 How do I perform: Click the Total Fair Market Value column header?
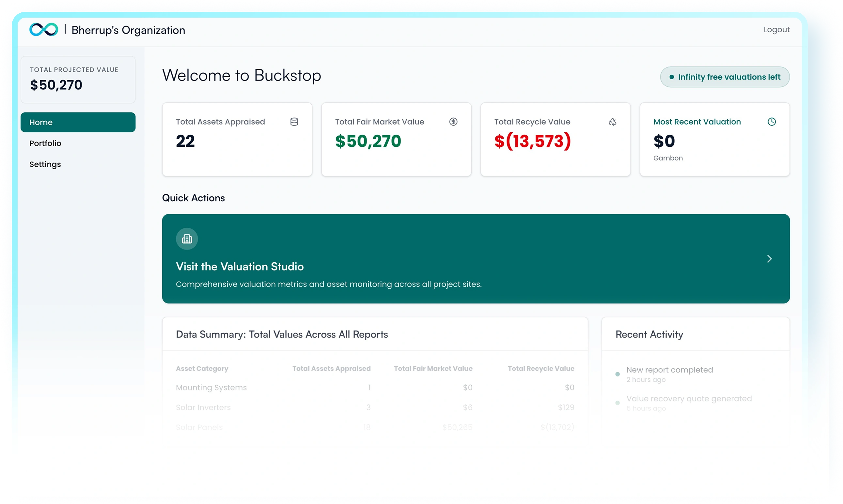(x=433, y=369)
